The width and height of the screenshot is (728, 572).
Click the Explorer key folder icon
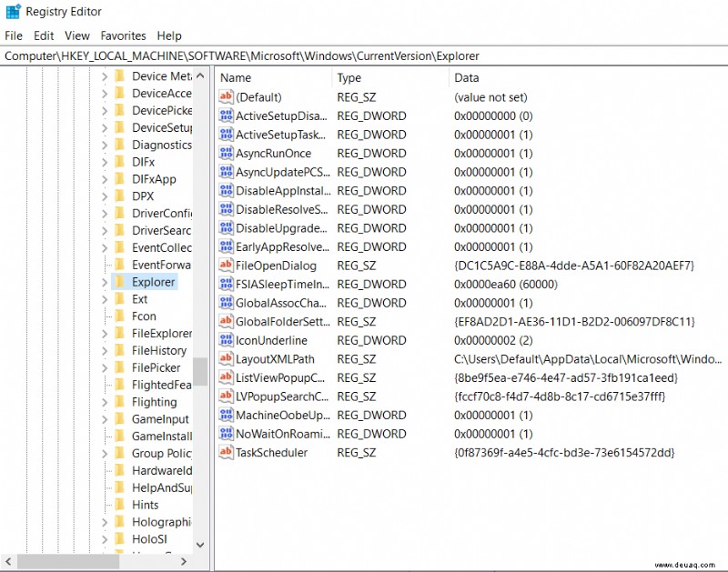coord(119,282)
